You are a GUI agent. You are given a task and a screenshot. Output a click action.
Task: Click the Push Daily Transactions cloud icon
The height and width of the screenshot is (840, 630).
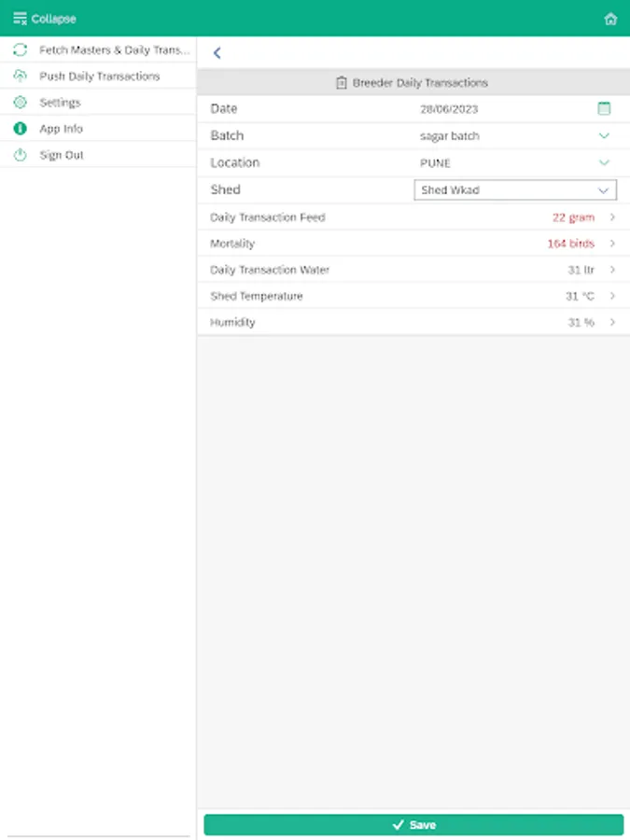click(x=20, y=77)
